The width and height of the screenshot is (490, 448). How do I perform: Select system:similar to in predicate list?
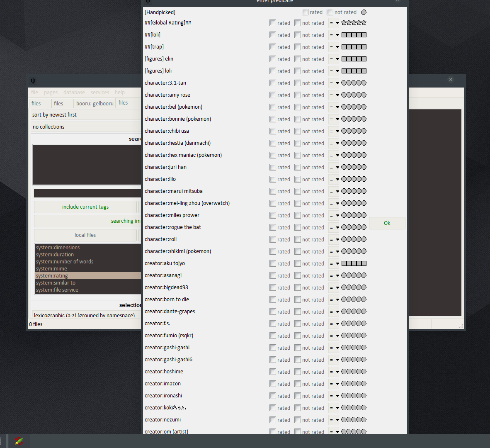[x=88, y=282]
